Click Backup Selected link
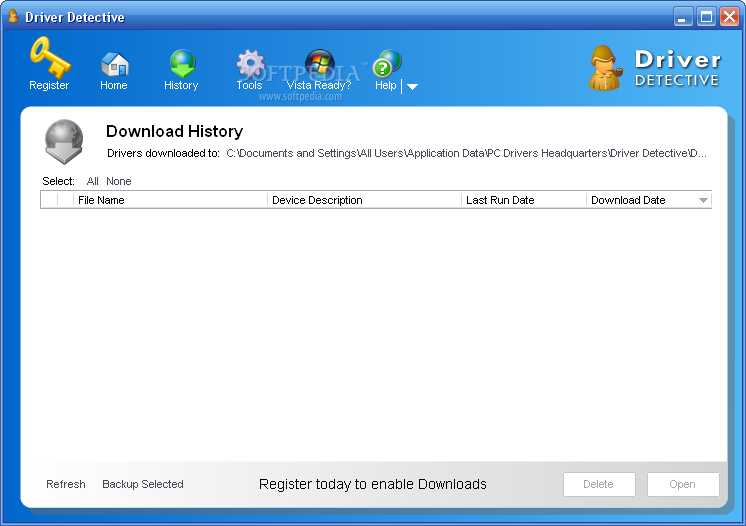This screenshot has width=746, height=526. click(143, 484)
